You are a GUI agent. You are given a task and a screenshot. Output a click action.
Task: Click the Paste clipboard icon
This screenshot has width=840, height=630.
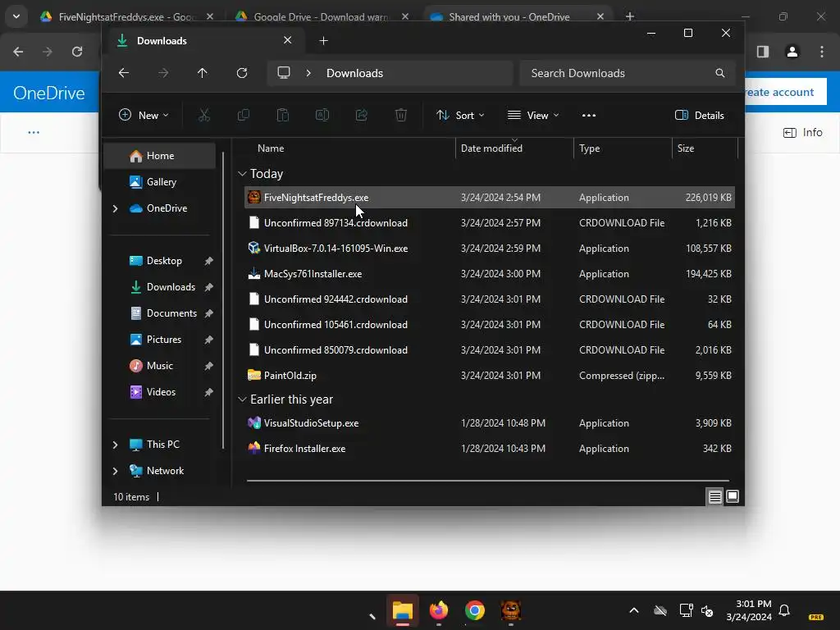(283, 115)
